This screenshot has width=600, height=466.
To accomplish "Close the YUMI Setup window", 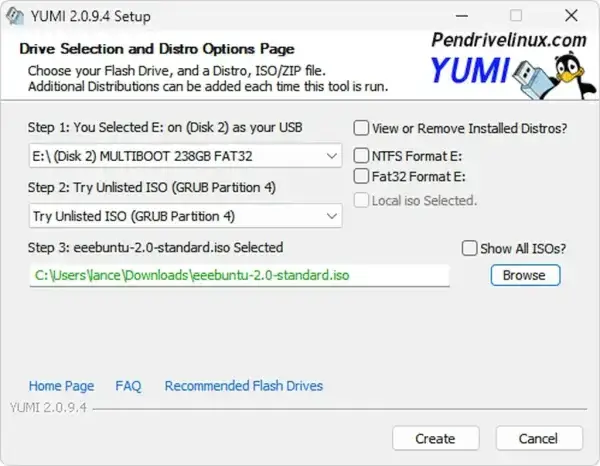I will (x=571, y=16).
